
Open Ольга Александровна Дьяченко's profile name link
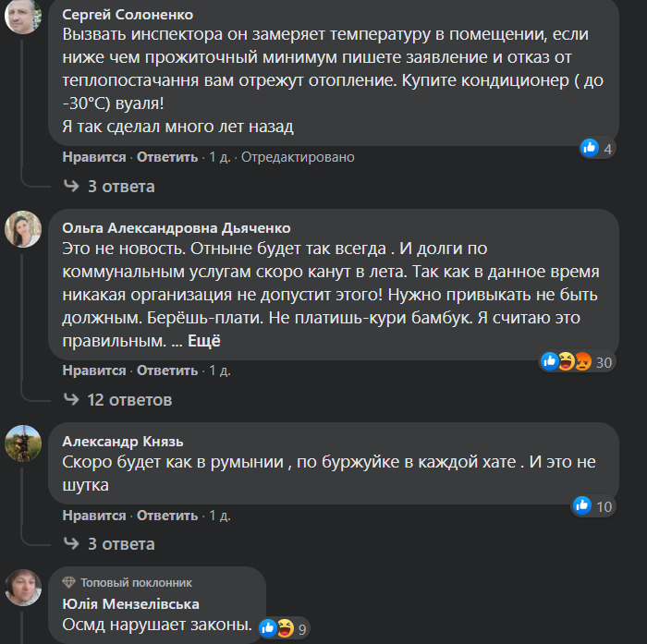(x=176, y=228)
